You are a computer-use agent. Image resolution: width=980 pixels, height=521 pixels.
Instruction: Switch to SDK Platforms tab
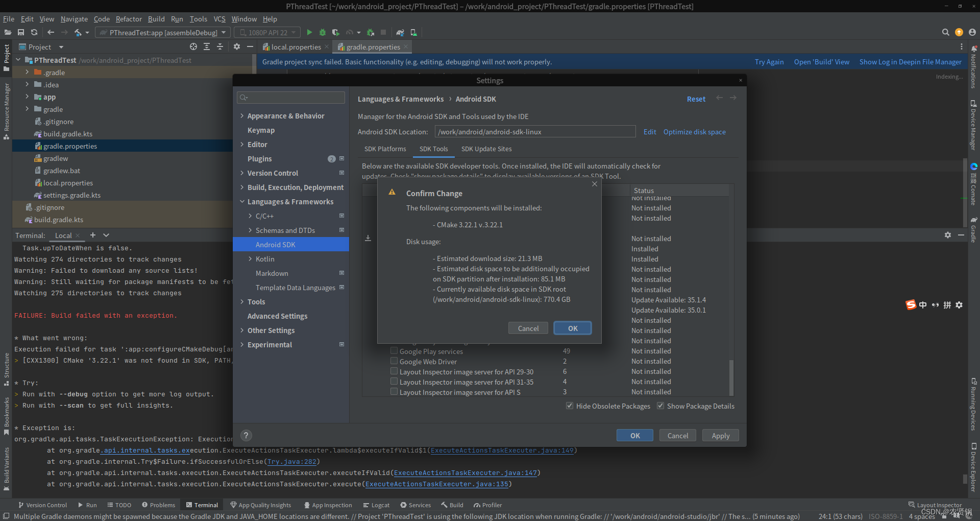[385, 149]
